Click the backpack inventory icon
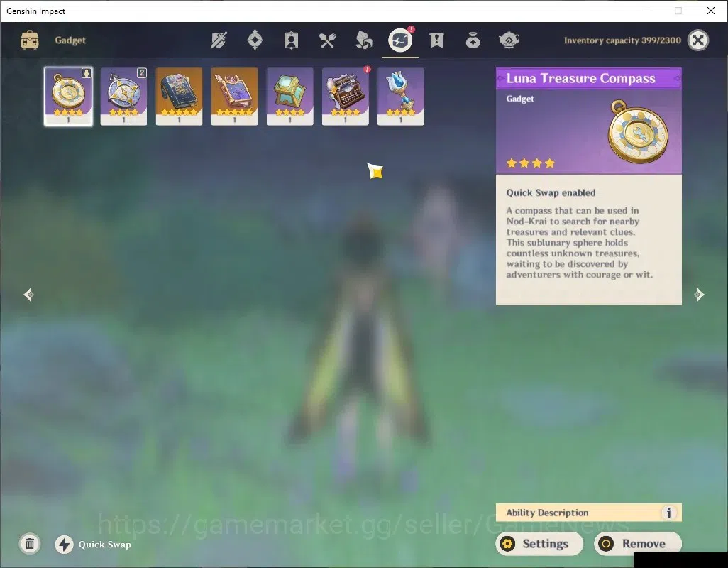Image resolution: width=728 pixels, height=568 pixels. [x=30, y=40]
